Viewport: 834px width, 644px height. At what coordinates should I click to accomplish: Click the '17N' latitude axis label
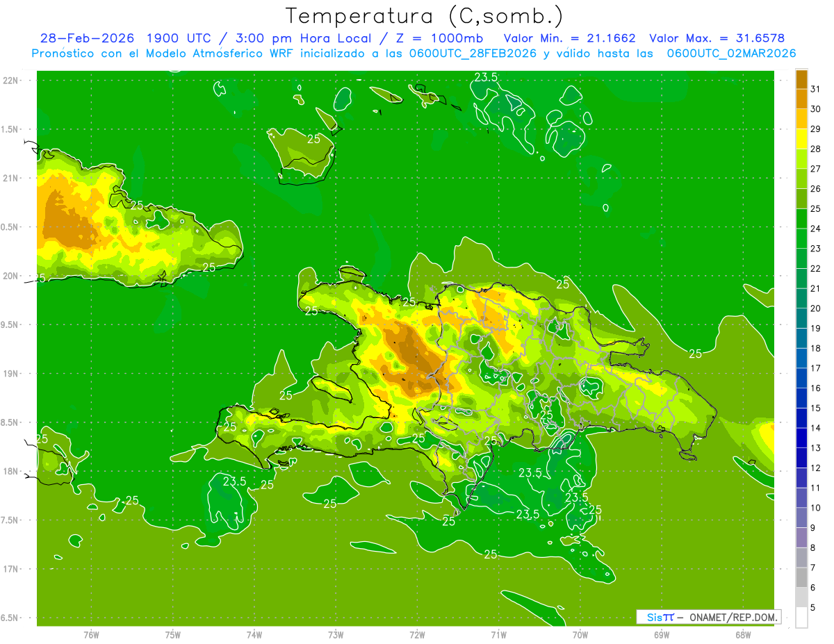pyautogui.click(x=10, y=569)
